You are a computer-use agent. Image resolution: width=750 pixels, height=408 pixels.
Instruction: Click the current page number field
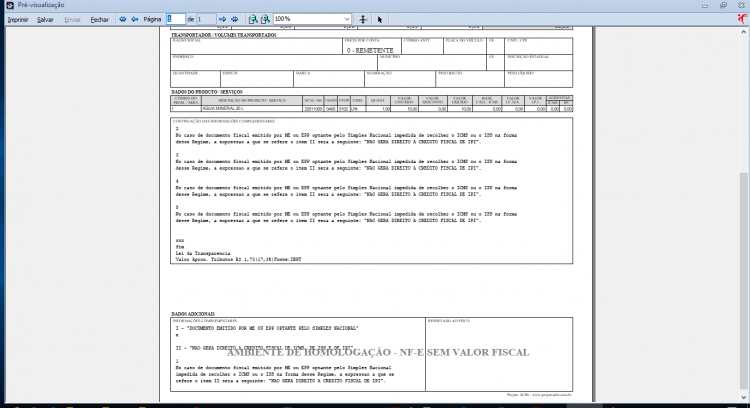(x=176, y=19)
